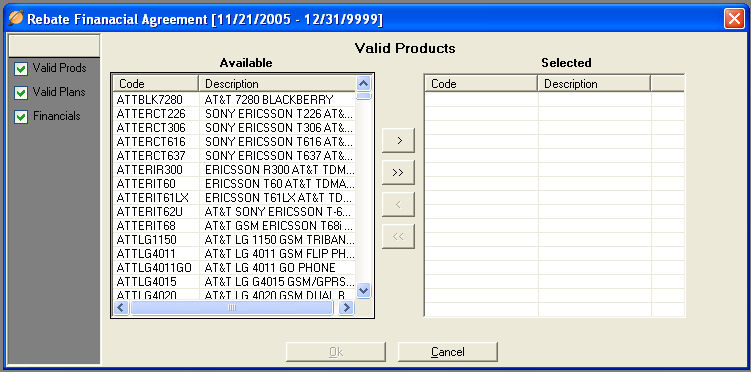Click SONY ERICSSON T306 description

tap(279, 128)
